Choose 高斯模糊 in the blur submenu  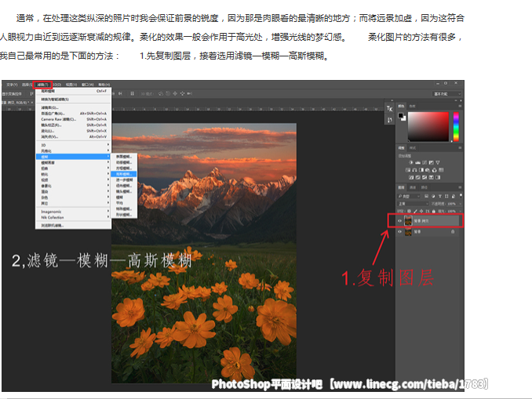tap(124, 174)
